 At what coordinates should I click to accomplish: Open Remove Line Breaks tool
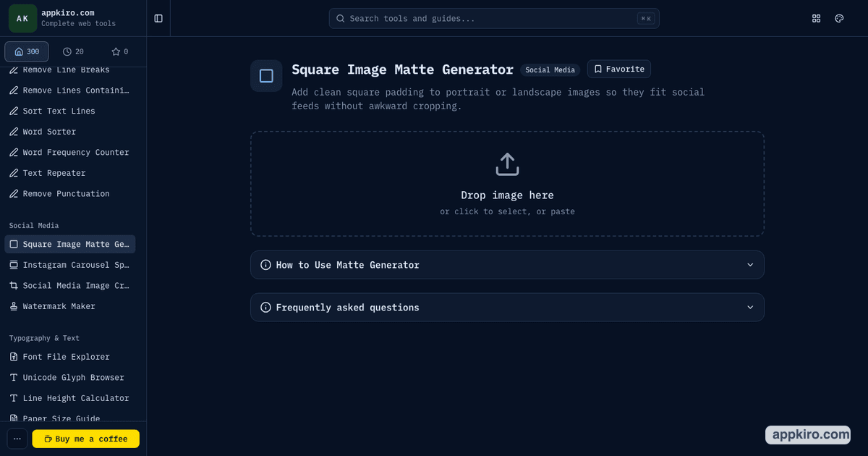pyautogui.click(x=70, y=70)
